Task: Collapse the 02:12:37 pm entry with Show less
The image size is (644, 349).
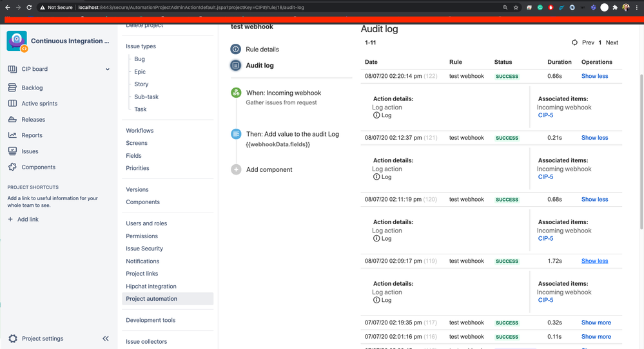Action: click(594, 138)
